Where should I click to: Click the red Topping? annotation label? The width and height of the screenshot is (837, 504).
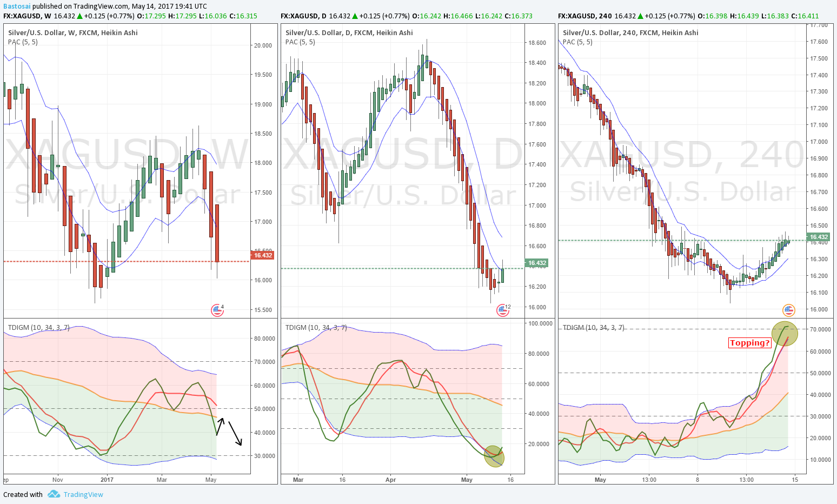click(749, 343)
